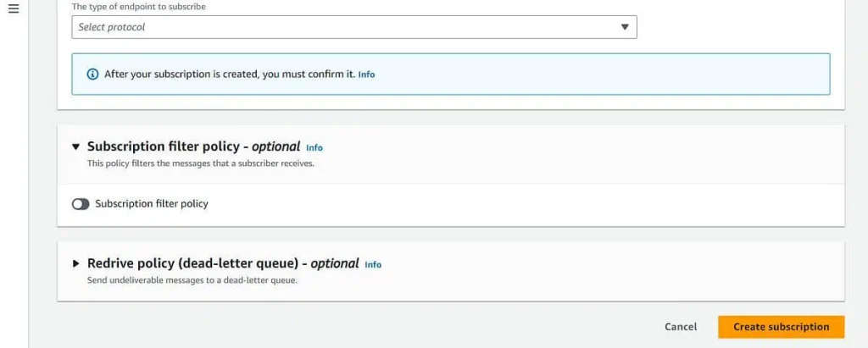Open Info link beside Subscription filter policy heading

[x=314, y=147]
